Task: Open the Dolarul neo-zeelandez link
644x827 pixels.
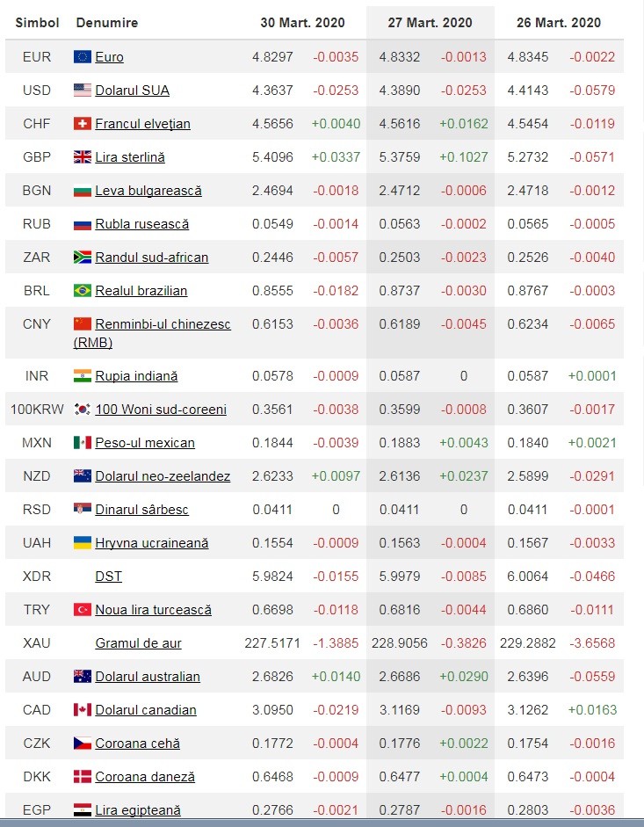Action: [163, 476]
